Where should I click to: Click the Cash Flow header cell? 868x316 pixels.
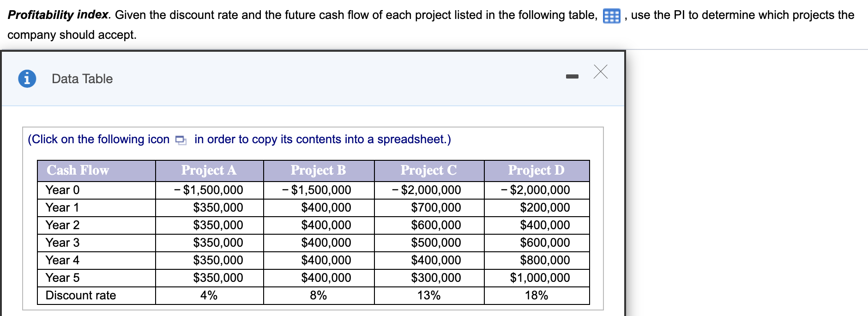77,170
